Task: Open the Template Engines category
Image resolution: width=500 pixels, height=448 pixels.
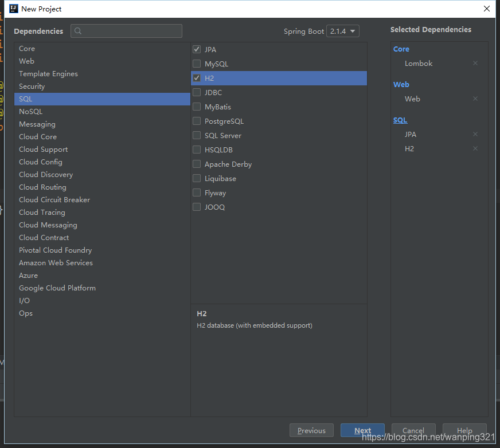Action: [x=102, y=73]
